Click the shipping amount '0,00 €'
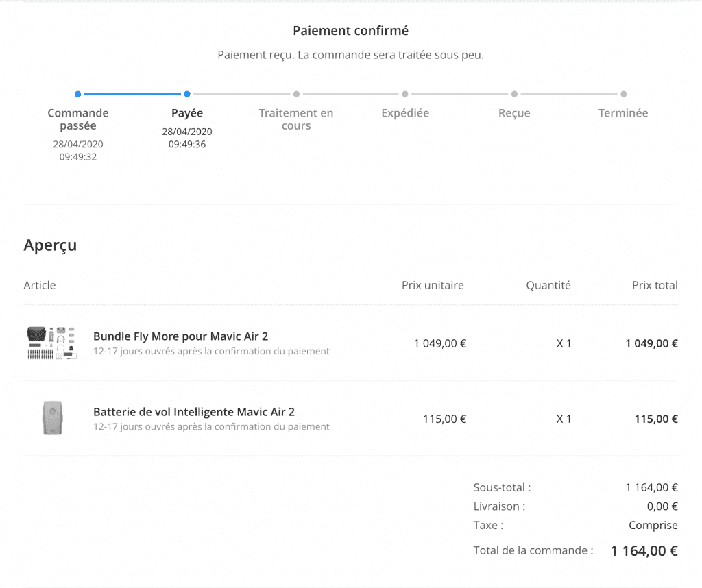Screen dimensions: 702x588 (x=662, y=506)
